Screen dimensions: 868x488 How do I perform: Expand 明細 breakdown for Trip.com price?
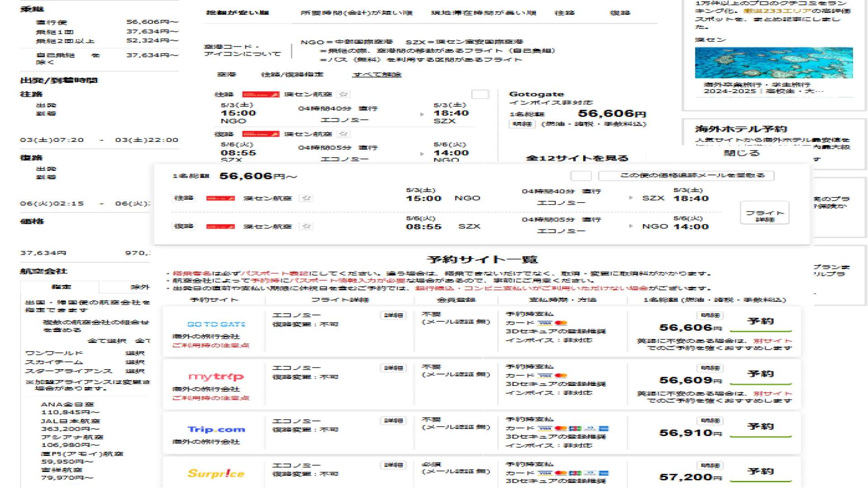710,421
